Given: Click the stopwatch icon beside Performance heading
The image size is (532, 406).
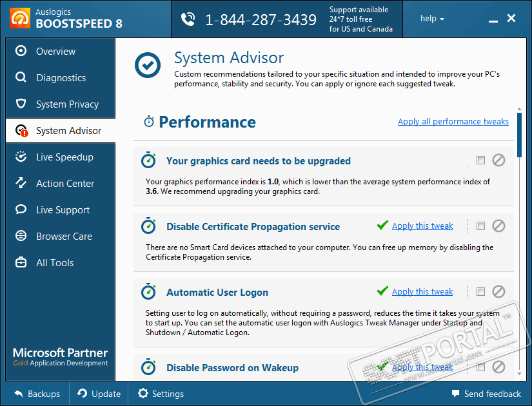Looking at the screenshot, I should pos(149,121).
